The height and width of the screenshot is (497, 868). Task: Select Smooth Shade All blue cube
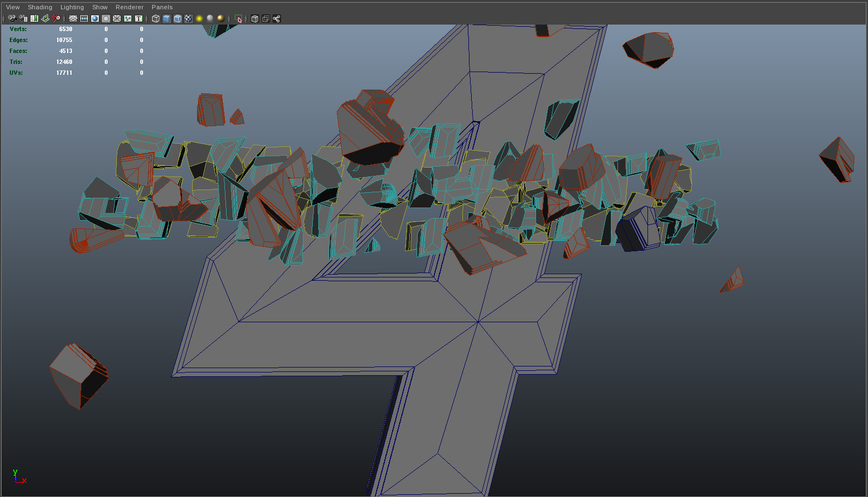click(x=167, y=19)
